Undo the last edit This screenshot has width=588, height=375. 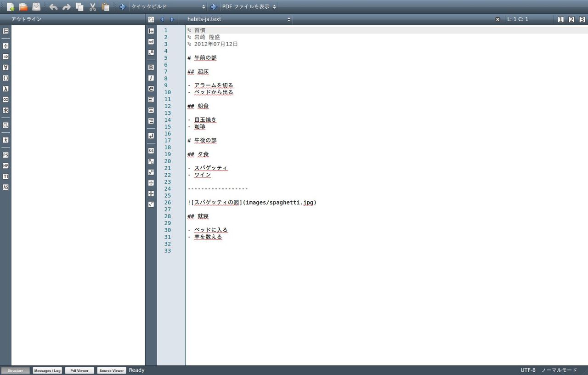pyautogui.click(x=54, y=7)
